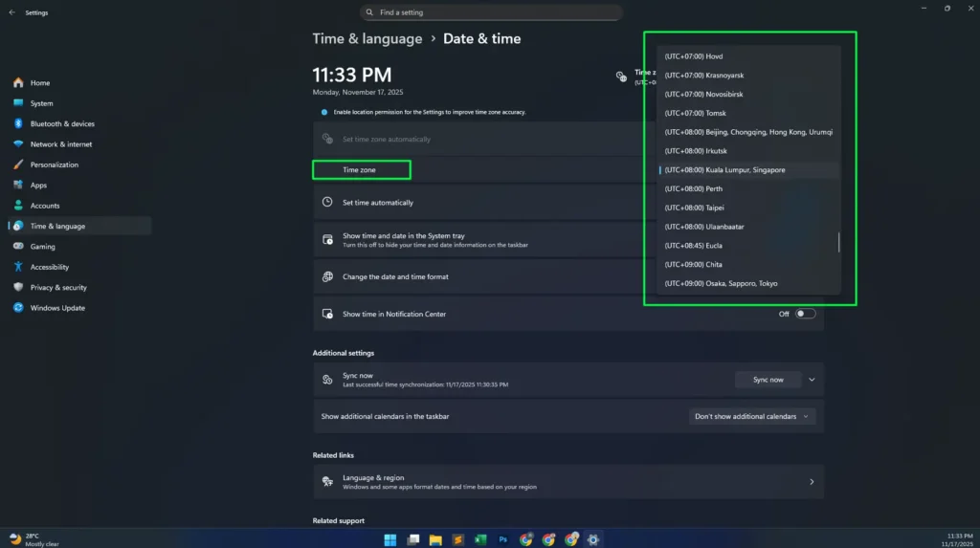Click the Language & region icon
Screen dimensions: 980x548
[x=327, y=482]
